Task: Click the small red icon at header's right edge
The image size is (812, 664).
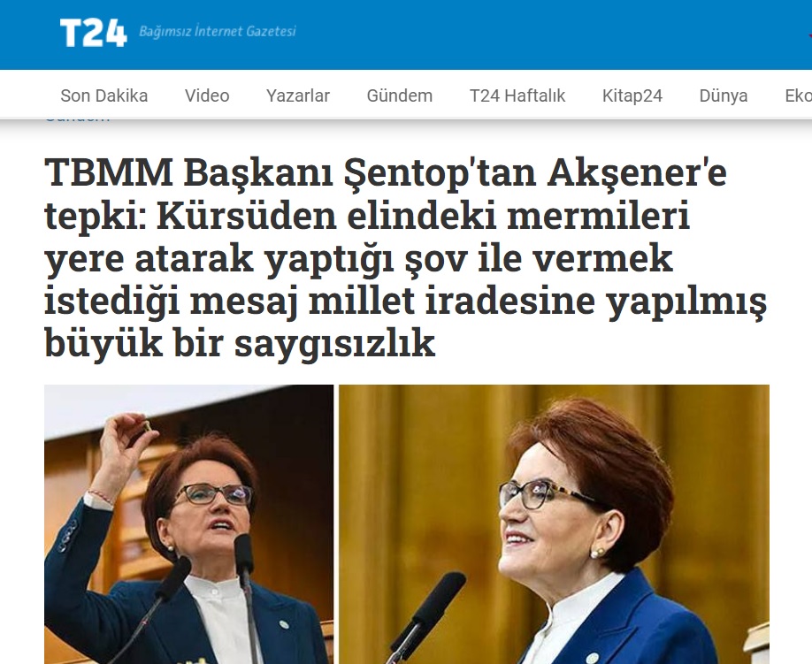Action: 809,35
